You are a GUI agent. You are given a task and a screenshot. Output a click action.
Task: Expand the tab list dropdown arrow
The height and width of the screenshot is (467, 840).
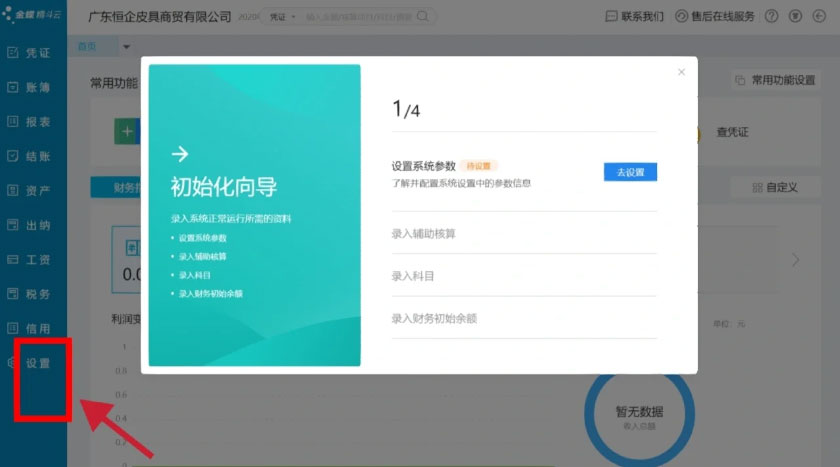pos(126,47)
